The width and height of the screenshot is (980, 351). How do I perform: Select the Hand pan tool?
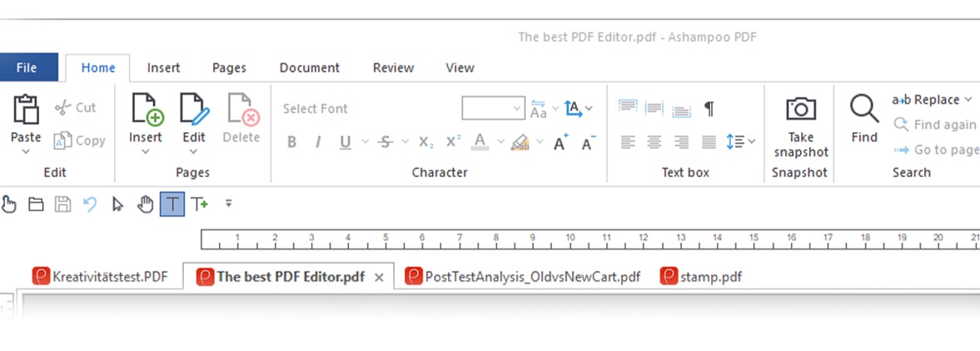click(145, 205)
